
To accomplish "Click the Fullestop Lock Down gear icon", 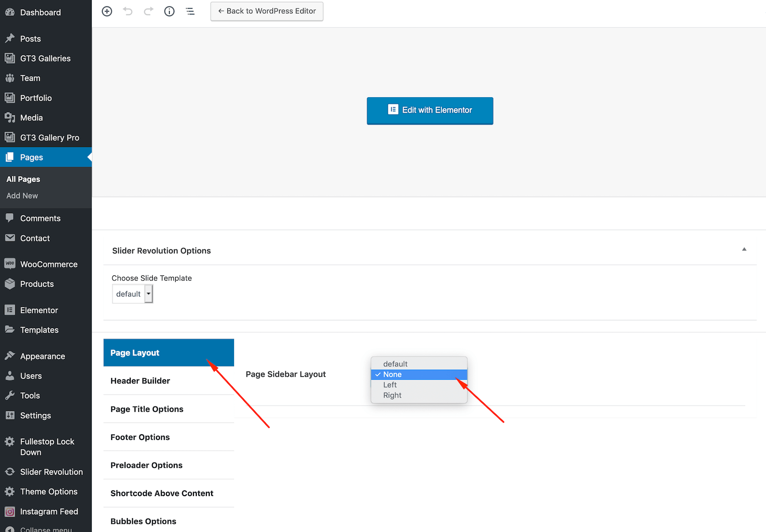I will click(10, 441).
